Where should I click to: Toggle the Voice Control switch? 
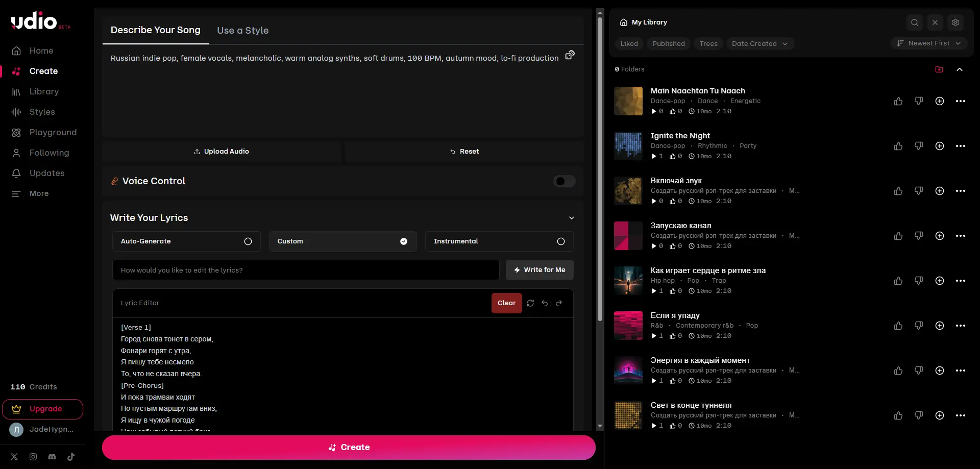pos(565,181)
